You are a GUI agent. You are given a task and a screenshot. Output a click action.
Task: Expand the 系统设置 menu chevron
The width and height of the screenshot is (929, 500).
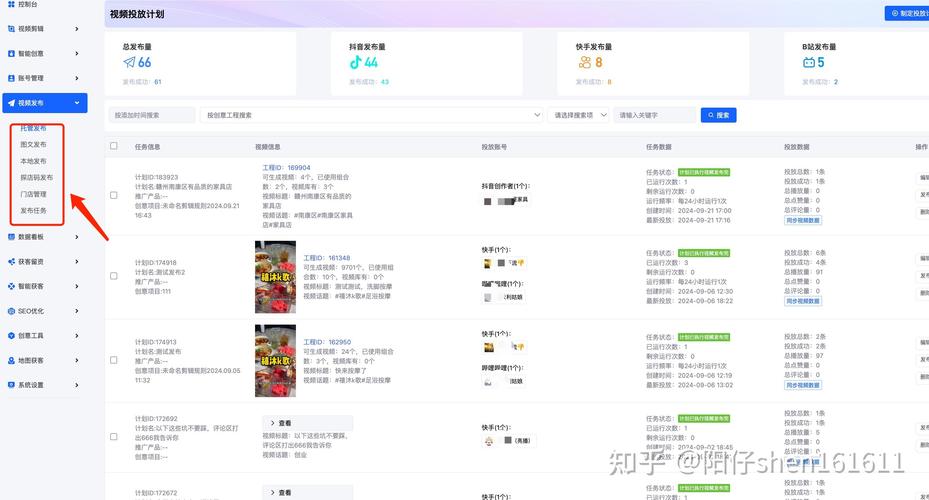pos(76,385)
